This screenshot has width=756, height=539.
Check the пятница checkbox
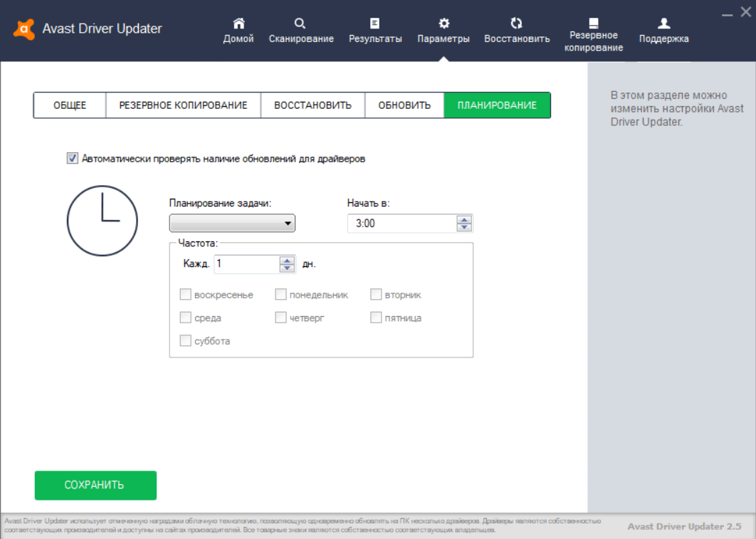point(376,318)
